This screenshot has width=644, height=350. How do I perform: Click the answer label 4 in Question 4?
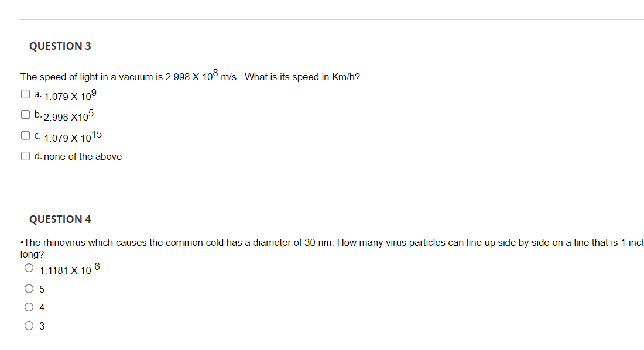coord(42,307)
